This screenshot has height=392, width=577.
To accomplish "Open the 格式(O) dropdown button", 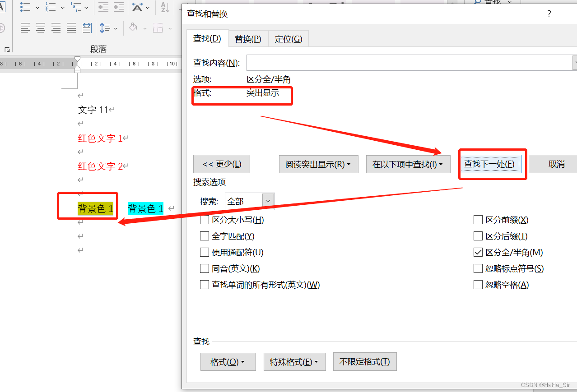I will (228, 362).
